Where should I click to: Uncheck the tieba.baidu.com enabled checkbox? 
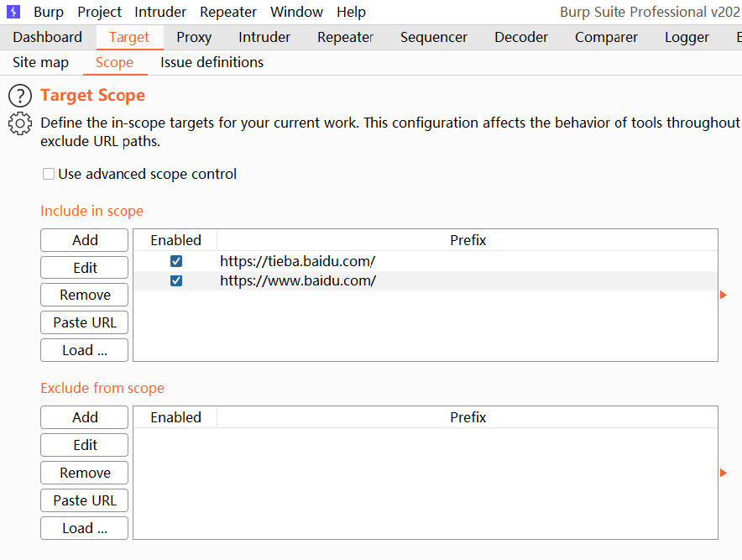click(x=176, y=261)
